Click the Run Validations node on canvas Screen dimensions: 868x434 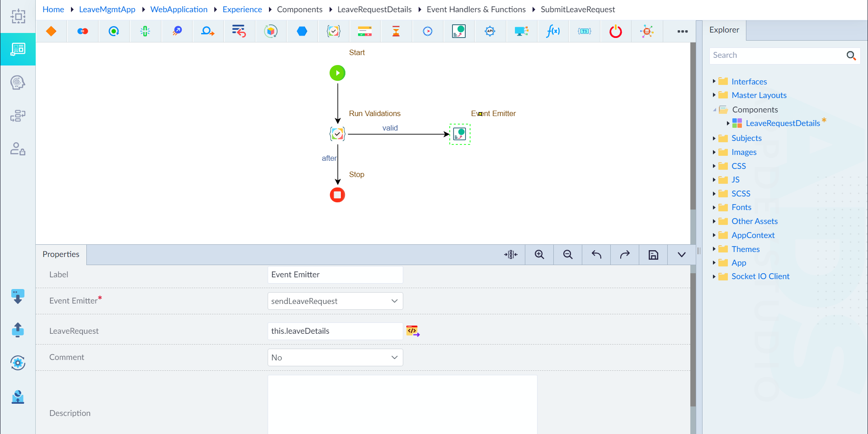point(337,134)
